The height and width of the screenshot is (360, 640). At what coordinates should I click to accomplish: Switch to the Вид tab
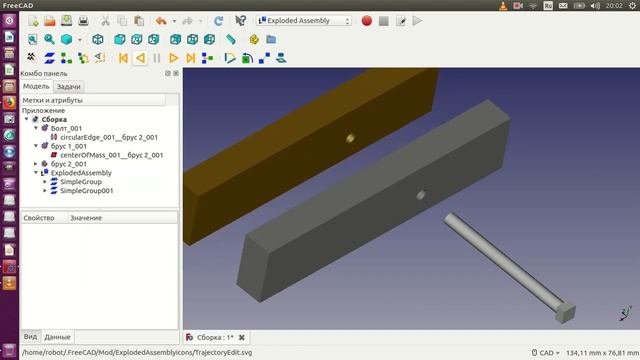tap(30, 337)
